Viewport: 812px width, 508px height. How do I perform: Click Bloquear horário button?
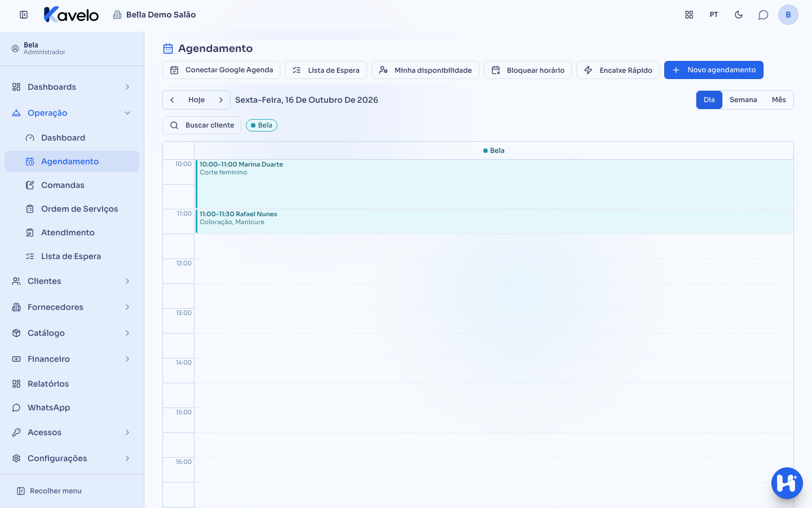[x=528, y=70]
